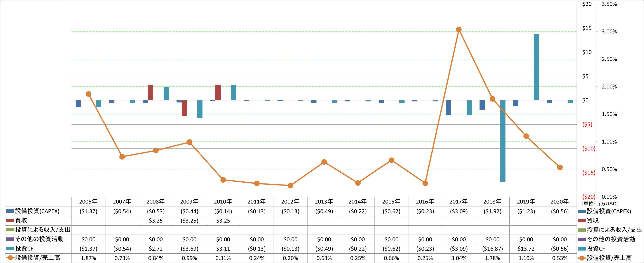
Task: Click the 3.04% value in 2017 column
Action: 459,258
